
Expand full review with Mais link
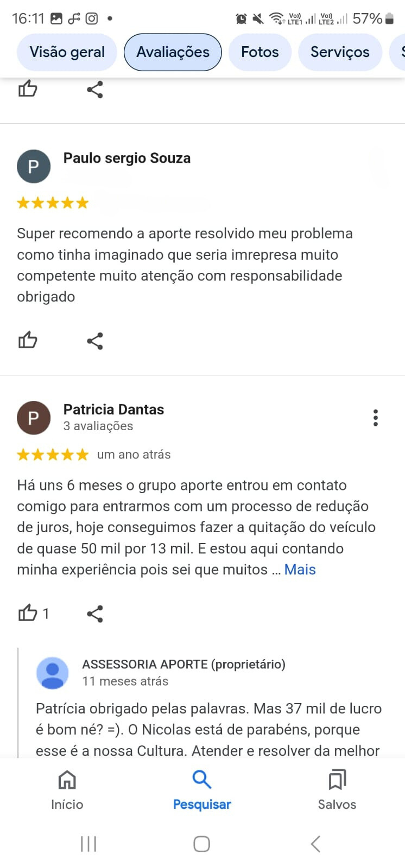[x=300, y=570]
